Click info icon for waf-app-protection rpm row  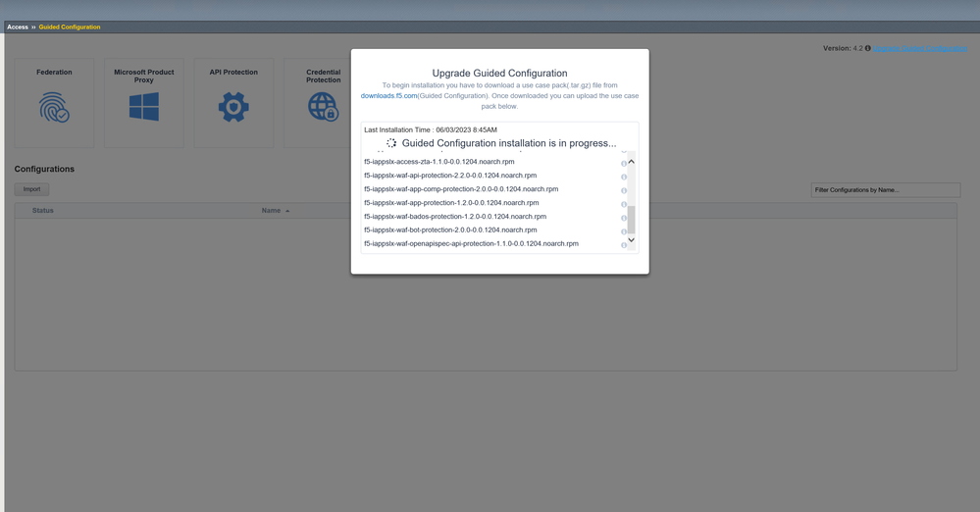(624, 204)
